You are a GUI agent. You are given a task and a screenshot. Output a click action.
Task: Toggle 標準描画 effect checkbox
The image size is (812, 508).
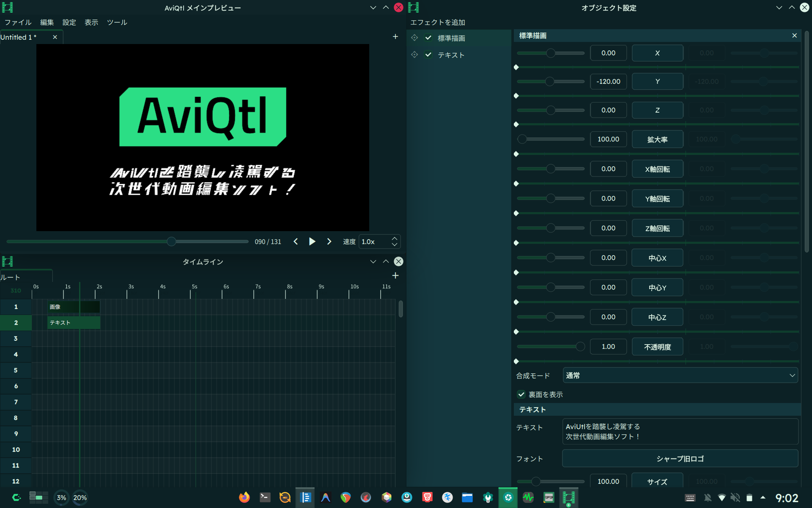point(428,38)
